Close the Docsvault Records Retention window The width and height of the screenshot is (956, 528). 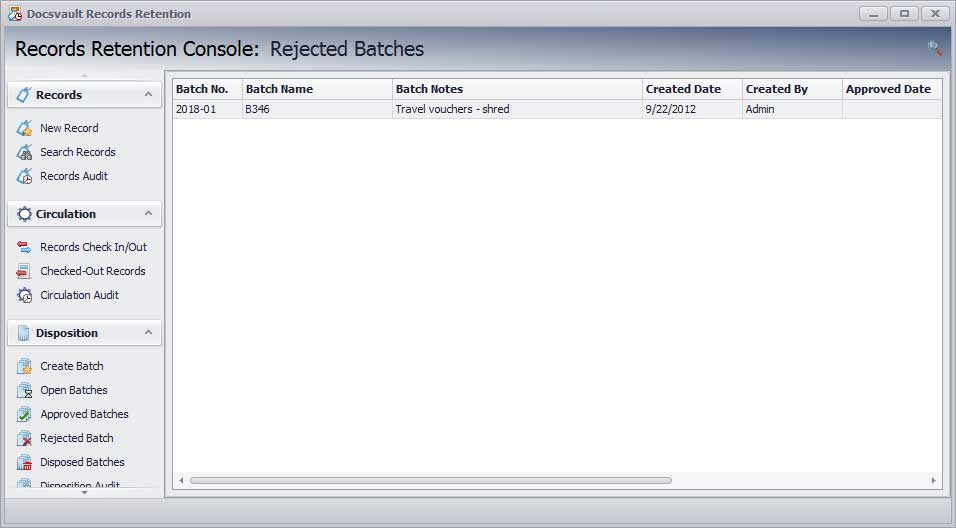tap(935, 13)
